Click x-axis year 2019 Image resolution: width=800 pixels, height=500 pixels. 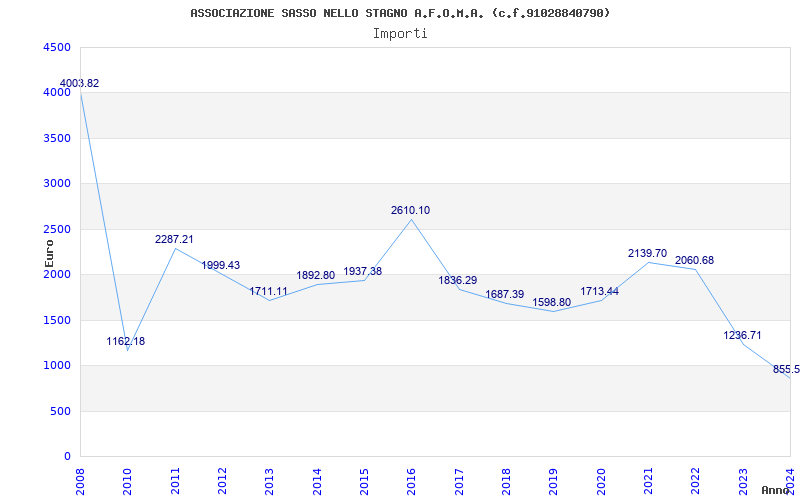point(553,481)
